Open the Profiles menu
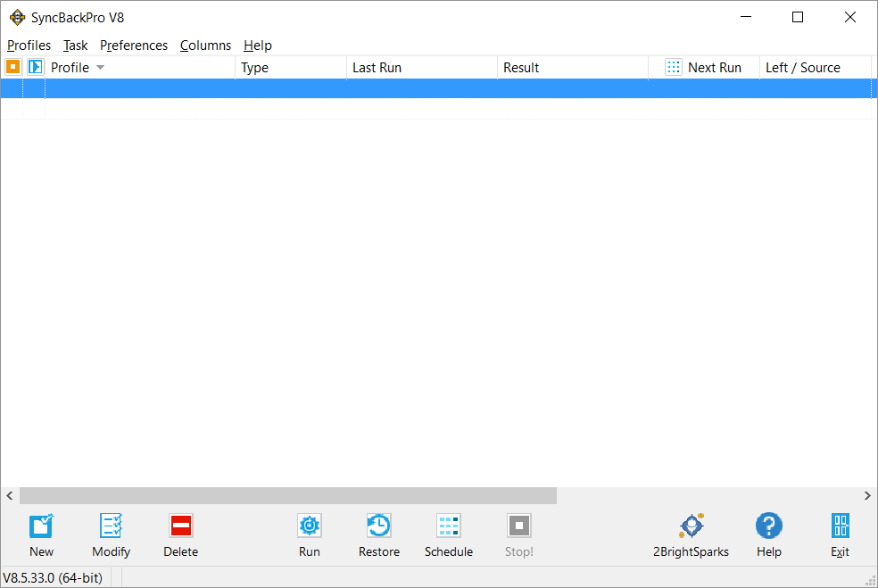Screen dimensions: 878x588 pos(29,46)
